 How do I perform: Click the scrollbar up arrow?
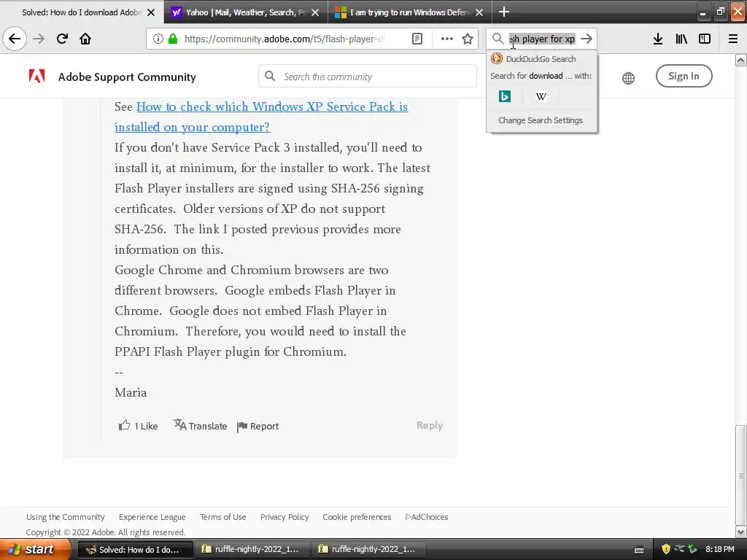tap(741, 60)
